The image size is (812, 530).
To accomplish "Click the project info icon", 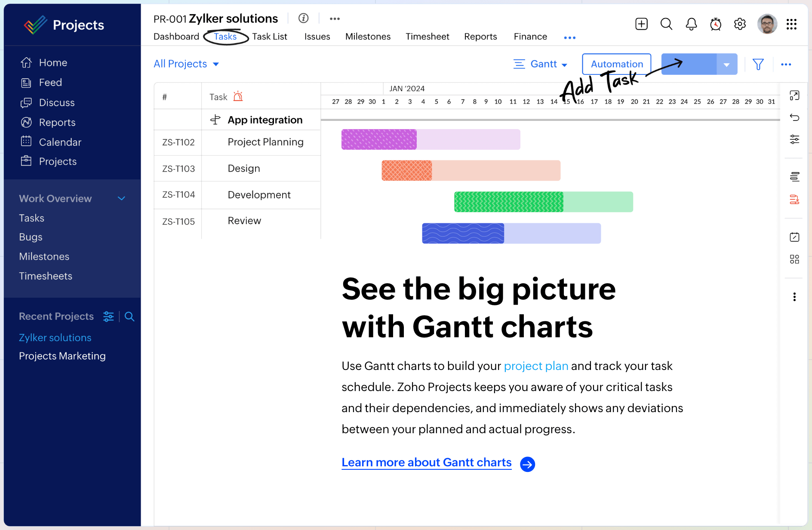I will [x=304, y=18].
